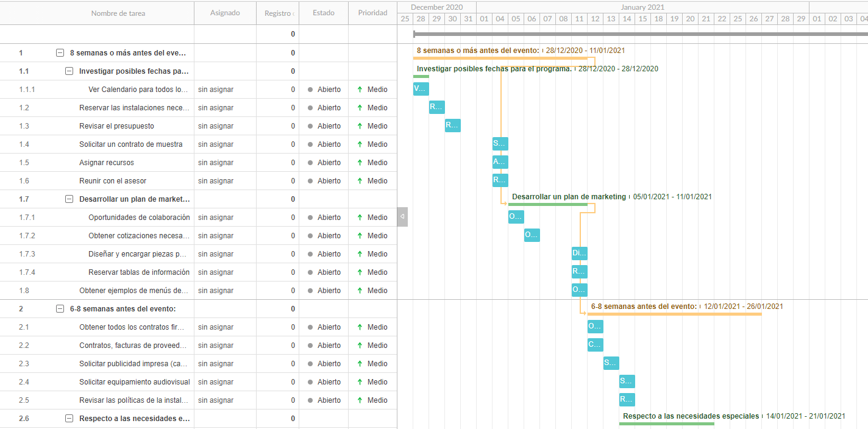This screenshot has height=429, width=868.
Task: Click the grid panel collapse arrow handle
Action: 402,216
